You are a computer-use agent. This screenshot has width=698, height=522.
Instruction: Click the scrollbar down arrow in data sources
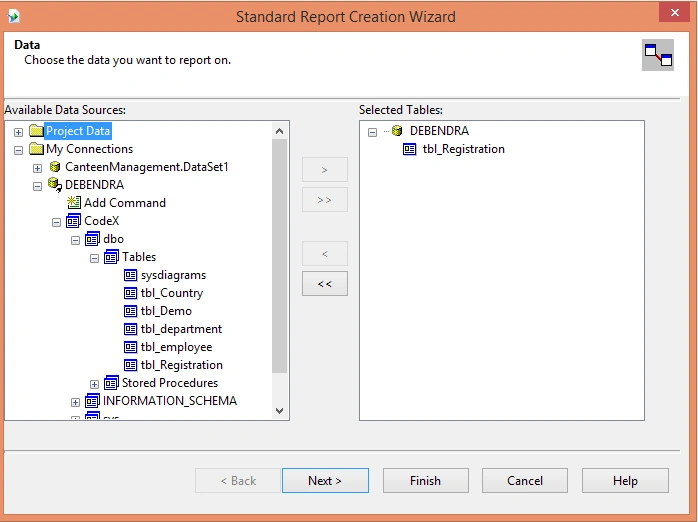click(x=280, y=411)
